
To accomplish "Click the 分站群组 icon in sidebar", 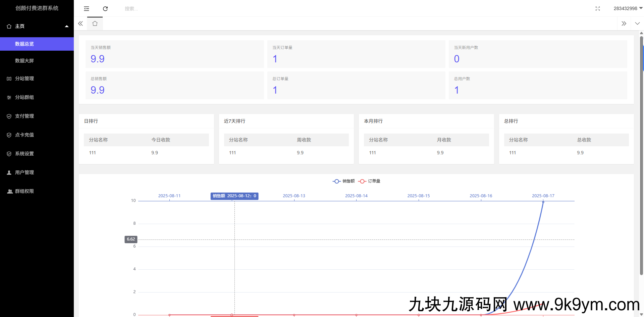I will pos(9,97).
